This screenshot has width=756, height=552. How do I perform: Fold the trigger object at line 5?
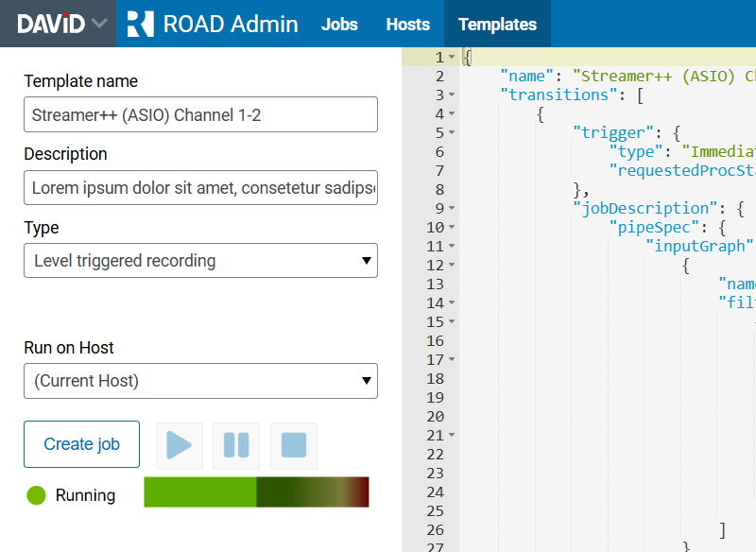click(452, 133)
